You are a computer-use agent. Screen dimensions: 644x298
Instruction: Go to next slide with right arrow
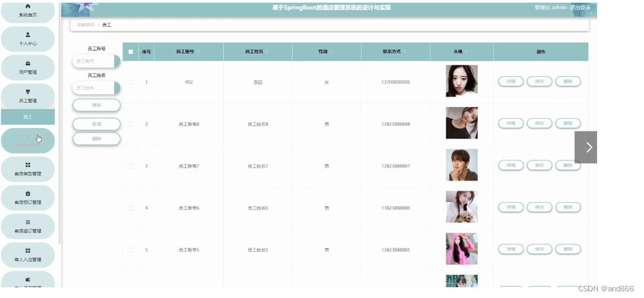pos(586,148)
